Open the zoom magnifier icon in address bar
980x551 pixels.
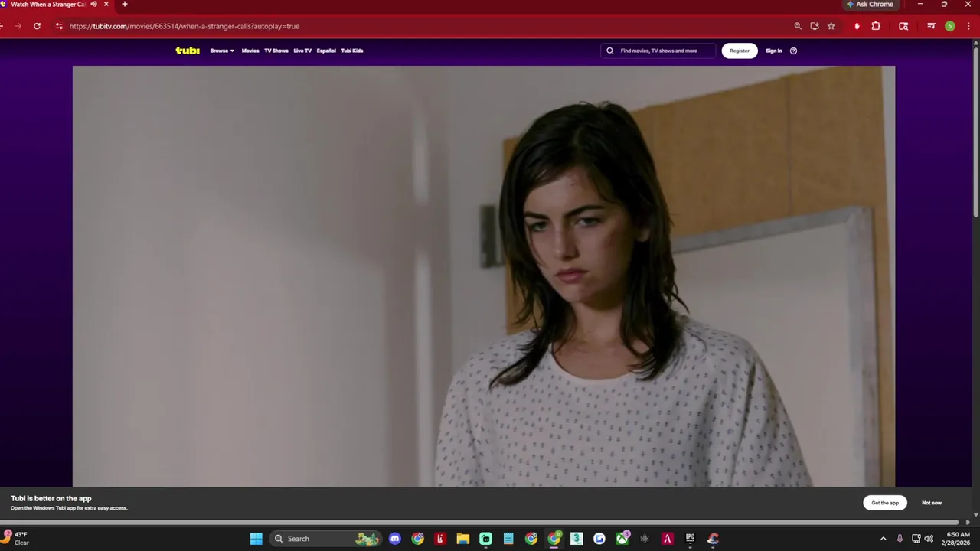tap(798, 26)
